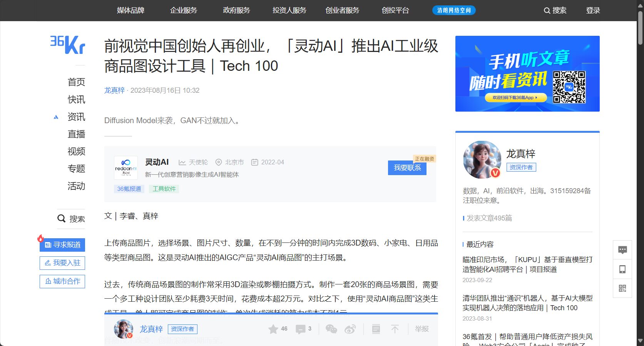Viewport: 644px width, 346px height.
Task: Open 创业者服务 in top navigation
Action: point(342,10)
